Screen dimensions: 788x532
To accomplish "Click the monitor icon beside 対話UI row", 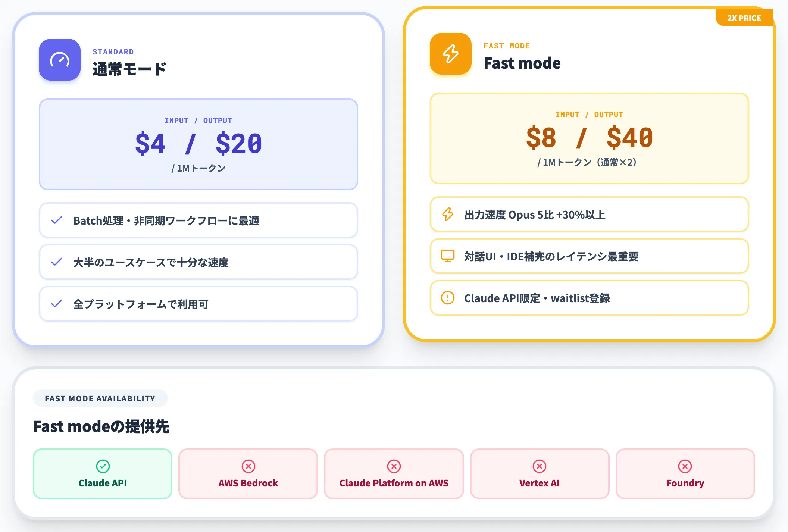I will pos(448,256).
